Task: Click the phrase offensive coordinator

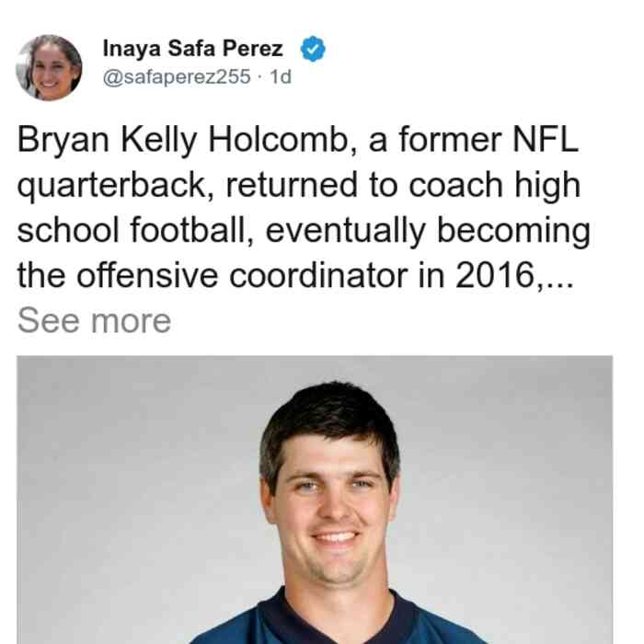Action: pyautogui.click(x=242, y=276)
